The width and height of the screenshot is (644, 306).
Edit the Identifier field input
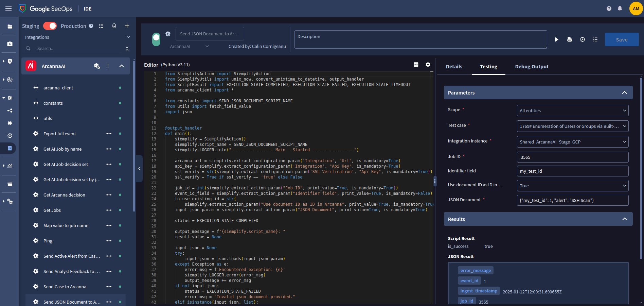tap(573, 171)
